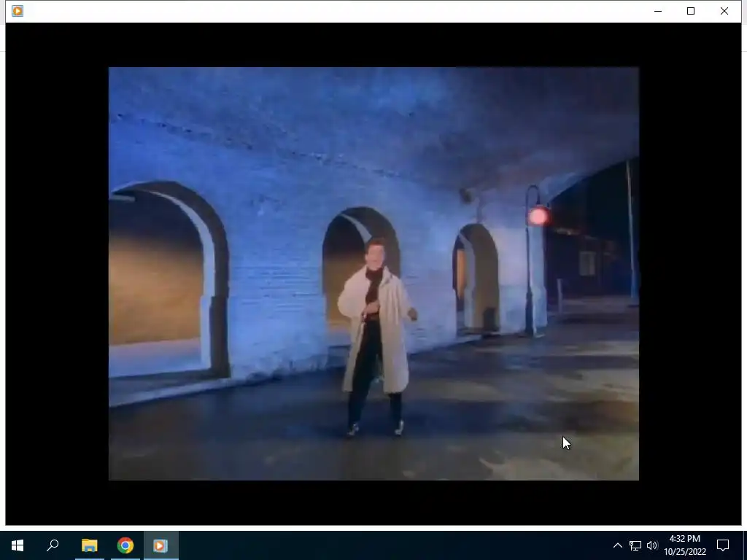Open File Explorer from the taskbar
The width and height of the screenshot is (747, 560).
pos(89,545)
